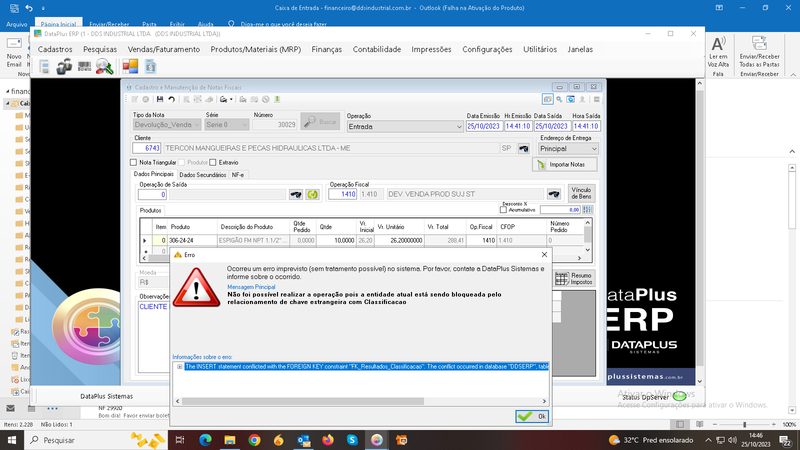
Task: Toggle the Nota Triangular checkbox
Action: 134,162
